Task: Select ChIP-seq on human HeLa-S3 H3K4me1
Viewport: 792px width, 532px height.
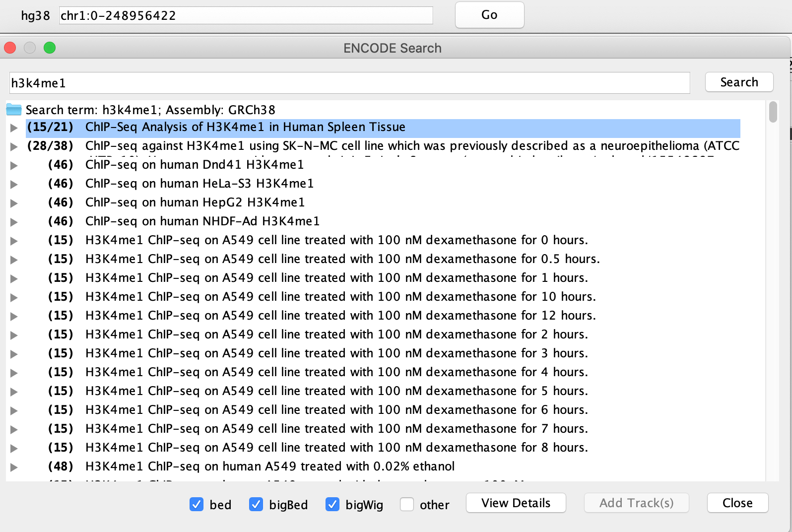Action: pyautogui.click(x=199, y=184)
